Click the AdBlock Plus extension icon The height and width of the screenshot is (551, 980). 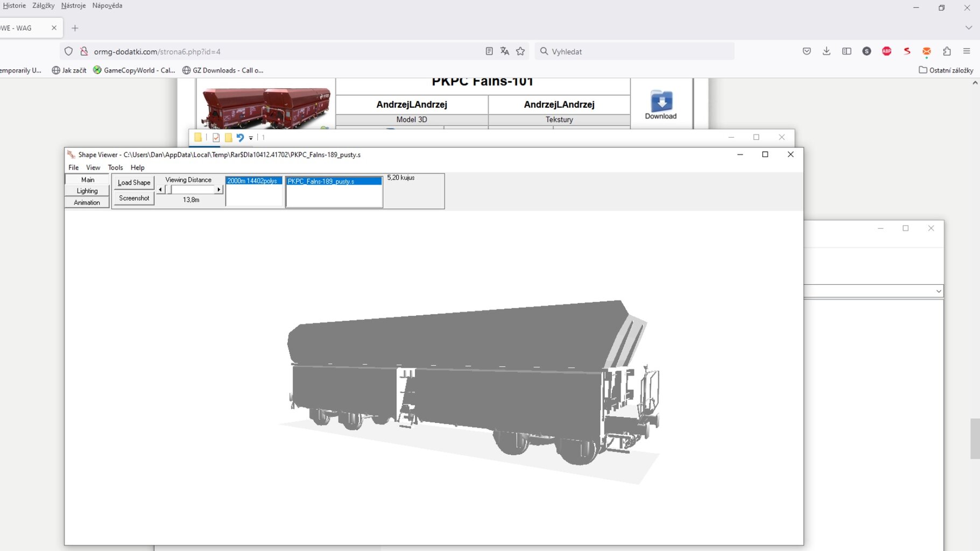pyautogui.click(x=886, y=51)
